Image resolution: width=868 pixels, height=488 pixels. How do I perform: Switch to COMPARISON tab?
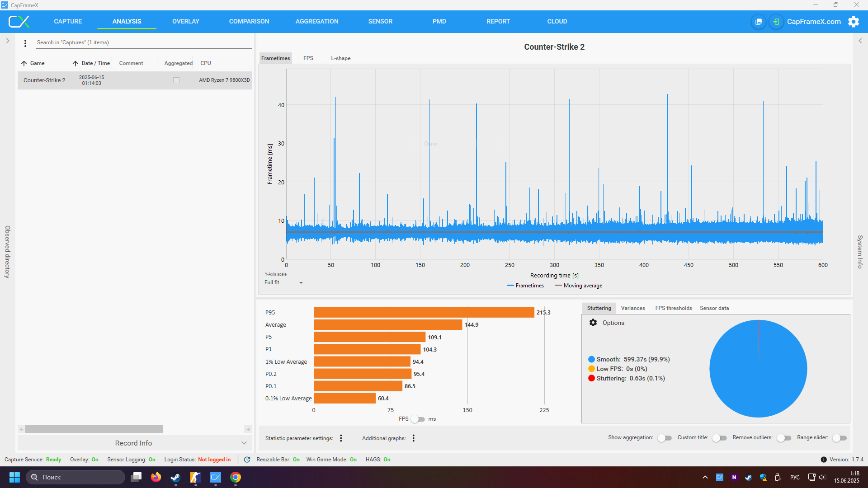pyautogui.click(x=249, y=22)
